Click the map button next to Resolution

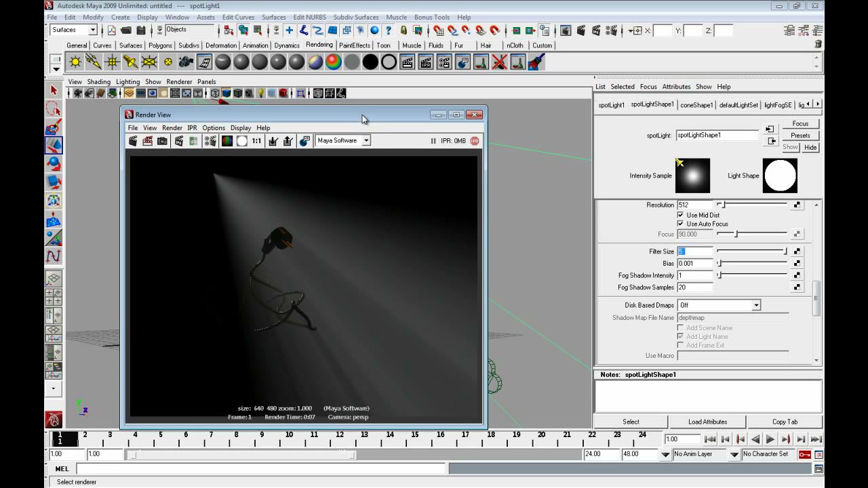click(x=797, y=205)
